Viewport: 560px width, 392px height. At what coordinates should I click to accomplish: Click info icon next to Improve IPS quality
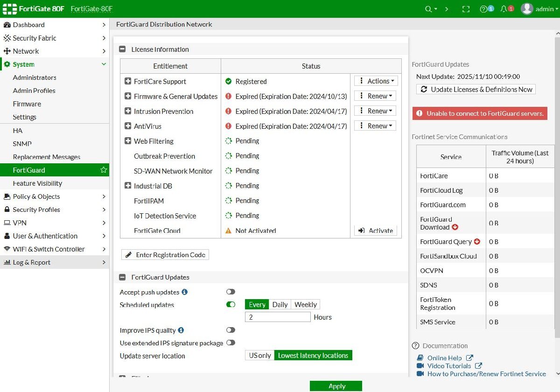pos(181,330)
